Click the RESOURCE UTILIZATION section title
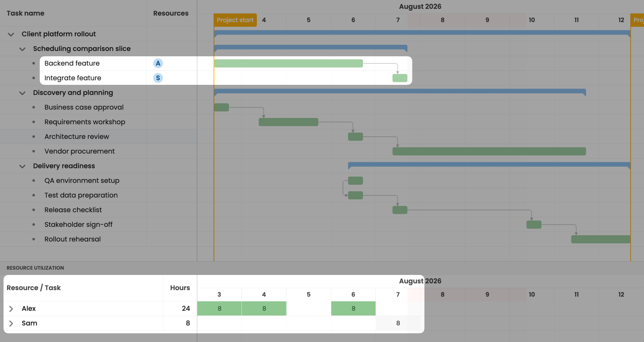 (x=35, y=268)
